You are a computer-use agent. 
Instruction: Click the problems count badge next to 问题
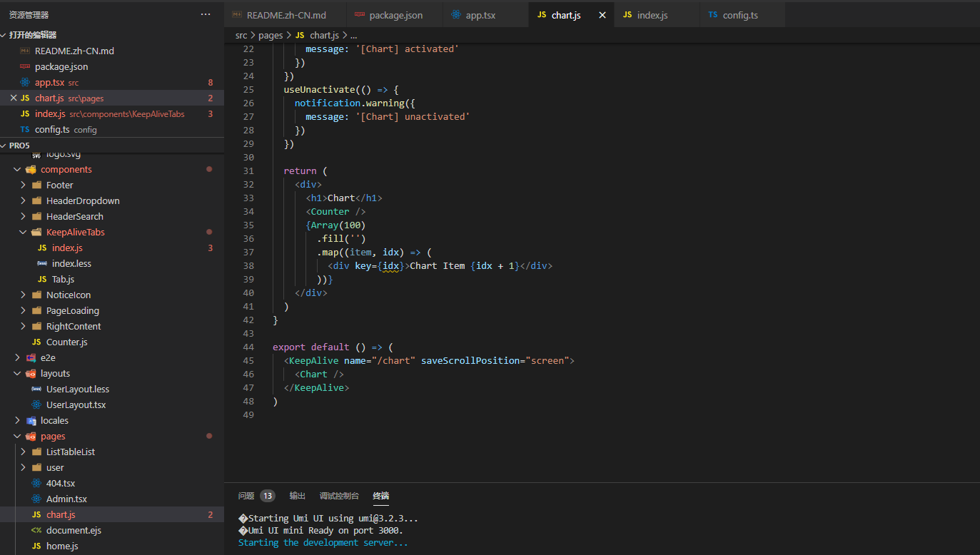[x=267, y=495]
